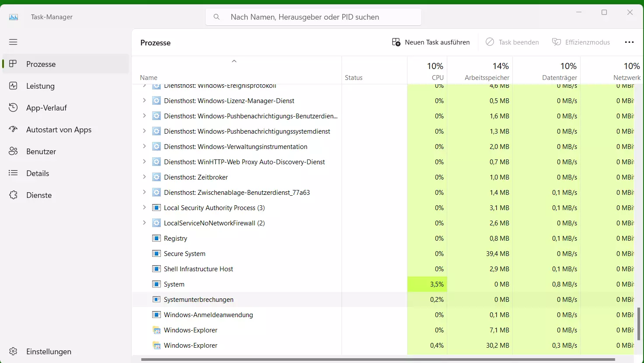Expand Zwischenablage-Benutzerdienst_77a63
The height and width of the screenshot is (363, 644).
(x=144, y=192)
